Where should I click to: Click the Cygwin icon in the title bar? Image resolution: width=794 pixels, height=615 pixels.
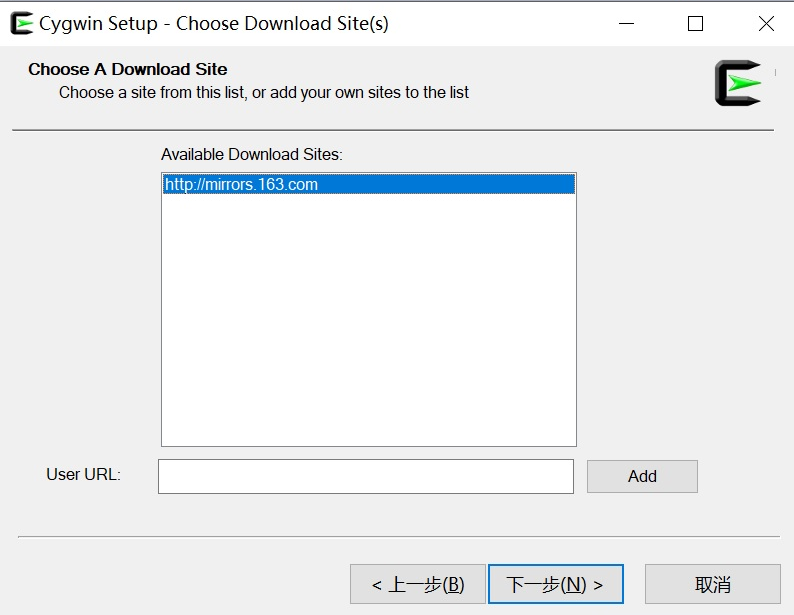(x=21, y=23)
